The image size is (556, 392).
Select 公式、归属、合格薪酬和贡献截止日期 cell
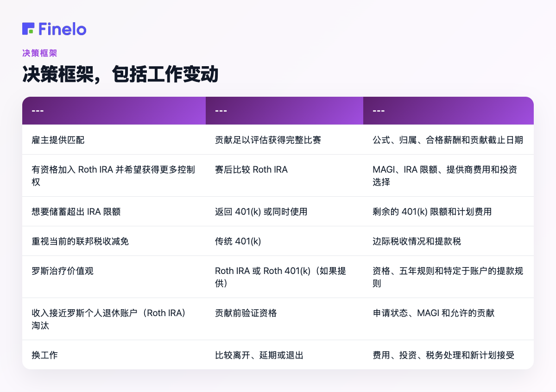coord(449,140)
